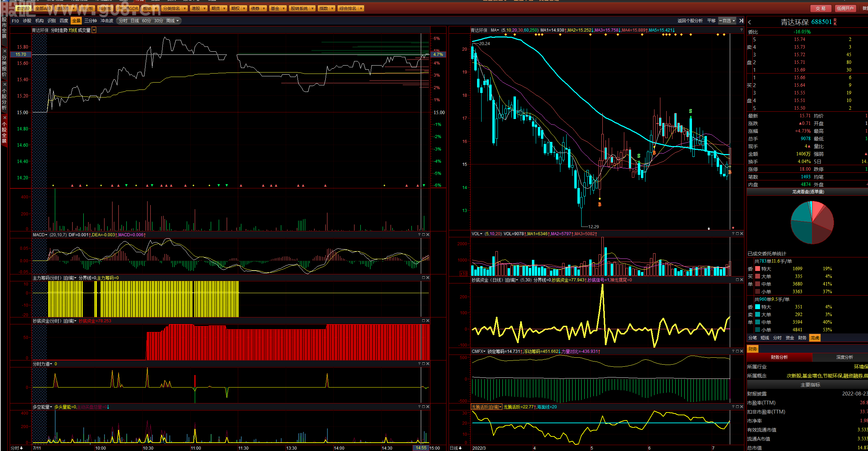Screen dimensions: 868x451
Task: Switch chart period to 分时
Action: tap(123, 21)
